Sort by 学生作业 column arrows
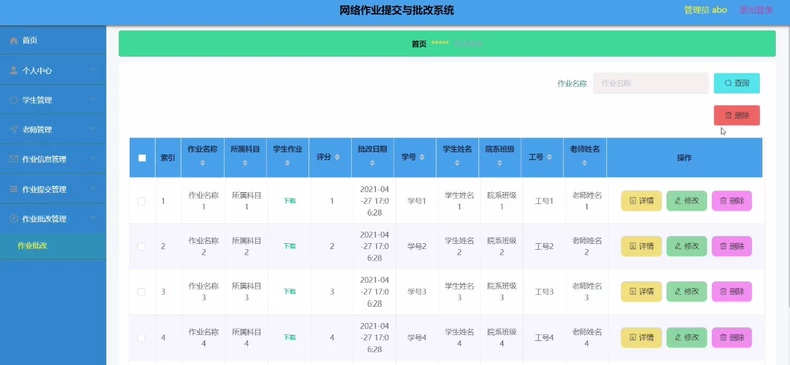 tap(287, 163)
